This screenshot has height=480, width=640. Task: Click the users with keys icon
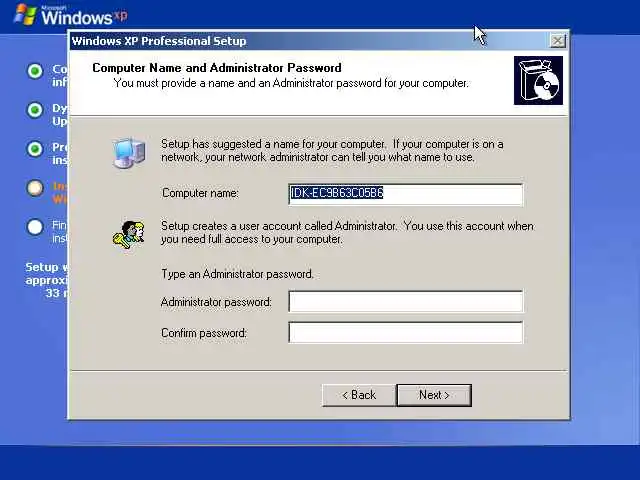coord(129,234)
